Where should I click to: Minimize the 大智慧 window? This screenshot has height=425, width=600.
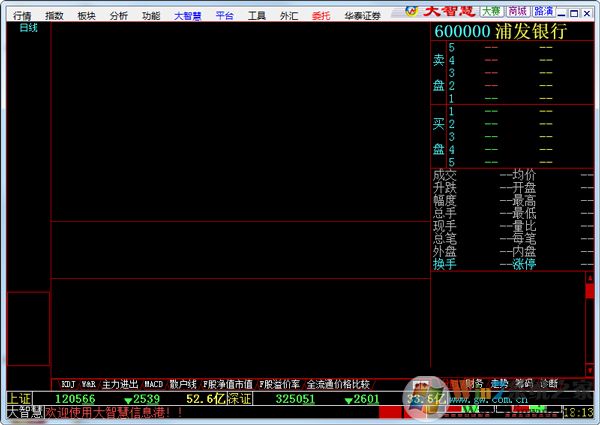point(561,13)
